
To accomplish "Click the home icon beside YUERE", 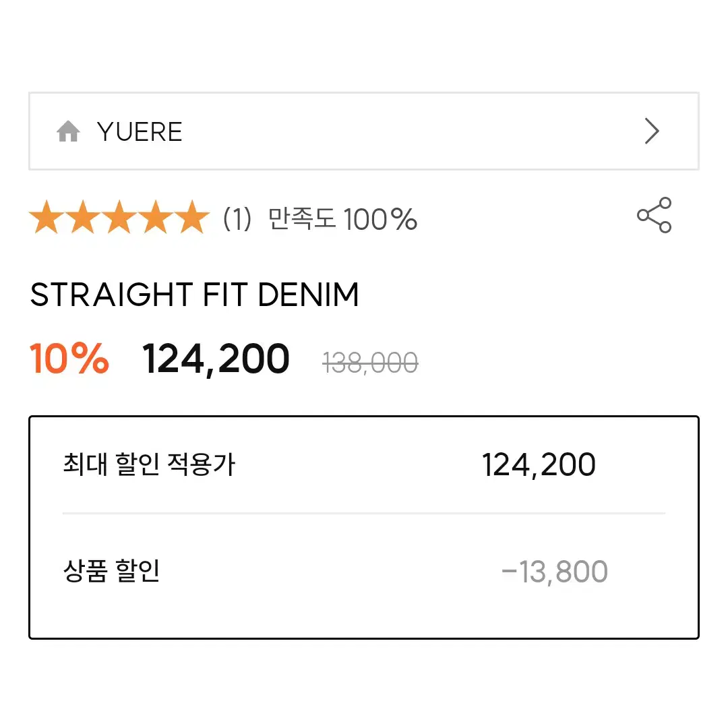I will coord(68,131).
